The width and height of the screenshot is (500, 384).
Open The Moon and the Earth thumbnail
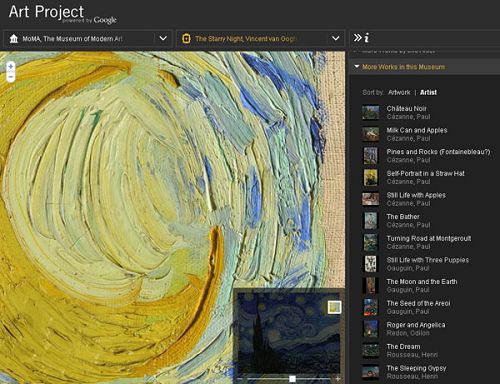pyautogui.click(x=370, y=286)
